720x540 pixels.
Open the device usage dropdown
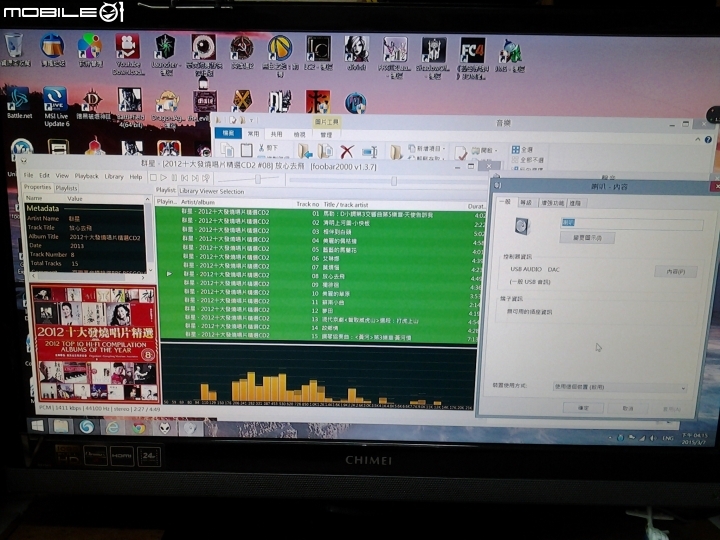[x=619, y=387]
